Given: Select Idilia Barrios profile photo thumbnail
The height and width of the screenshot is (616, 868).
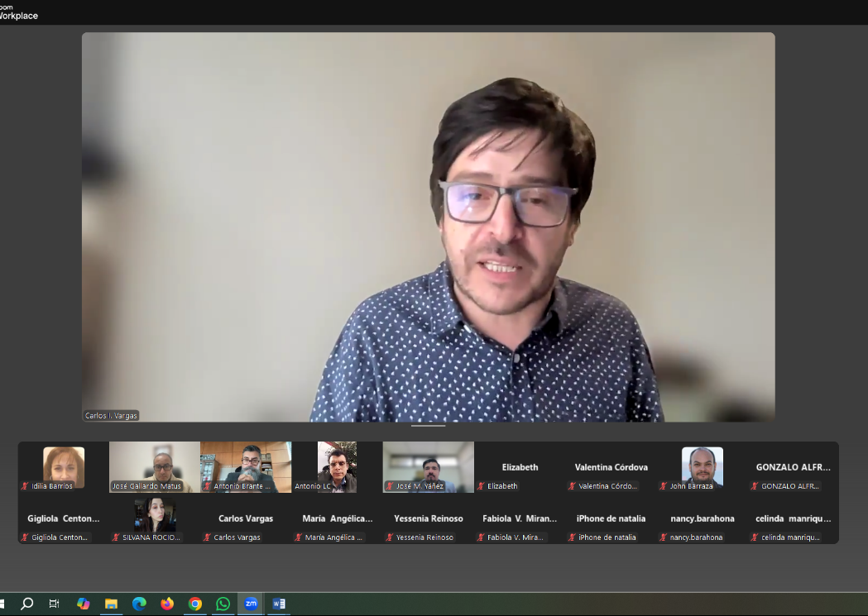Looking at the screenshot, I should pos(64,467).
